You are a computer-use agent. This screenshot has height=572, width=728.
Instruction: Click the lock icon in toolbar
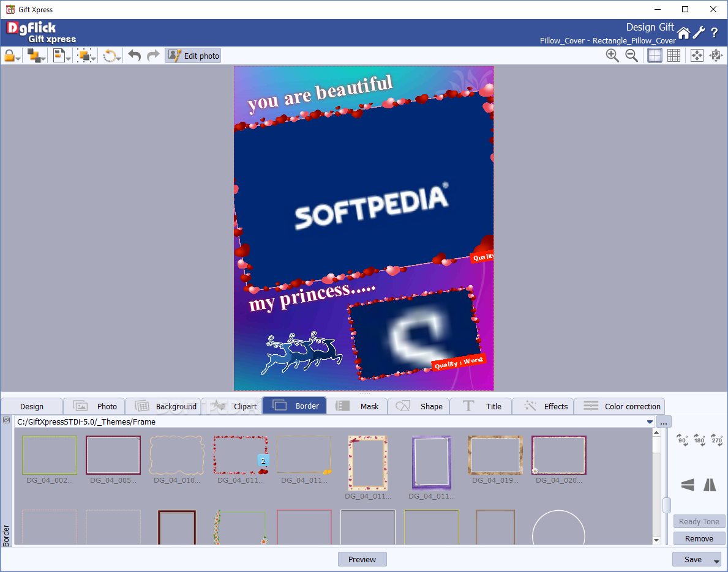(x=9, y=56)
